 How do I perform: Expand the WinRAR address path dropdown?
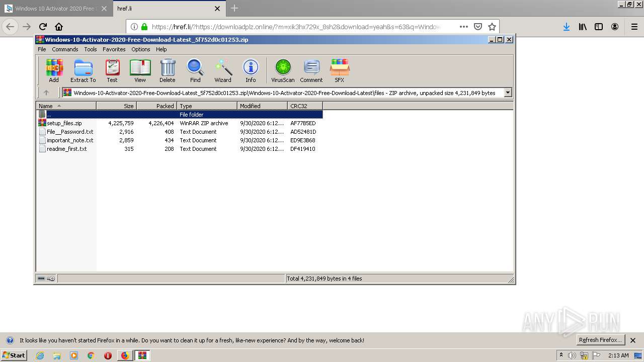[508, 93]
